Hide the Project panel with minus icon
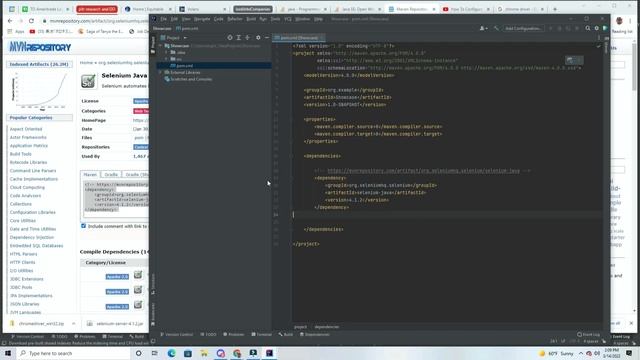 [267, 38]
